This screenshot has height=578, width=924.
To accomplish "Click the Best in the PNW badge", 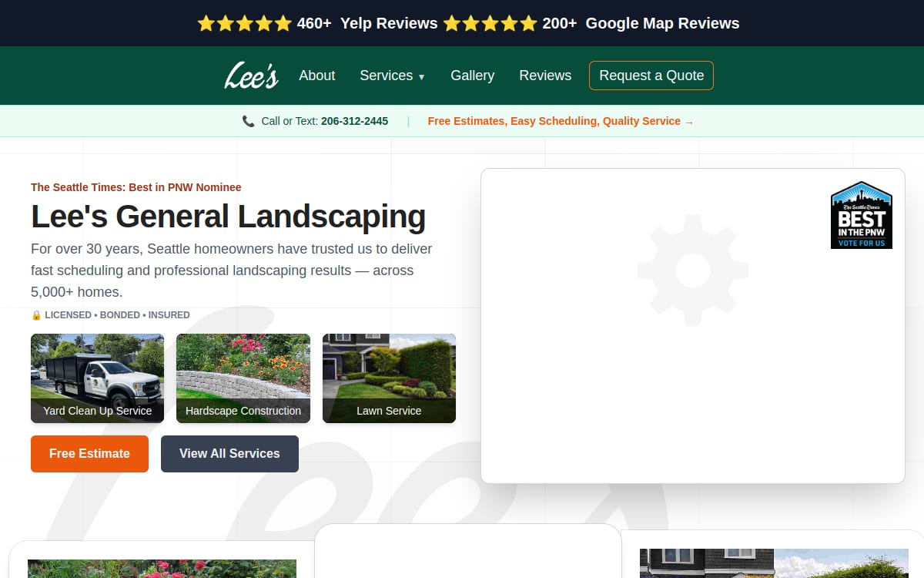I will 862,215.
